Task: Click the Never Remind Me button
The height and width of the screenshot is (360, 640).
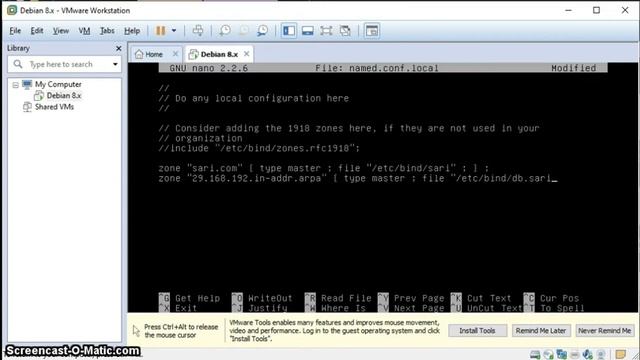Action: coord(604,331)
